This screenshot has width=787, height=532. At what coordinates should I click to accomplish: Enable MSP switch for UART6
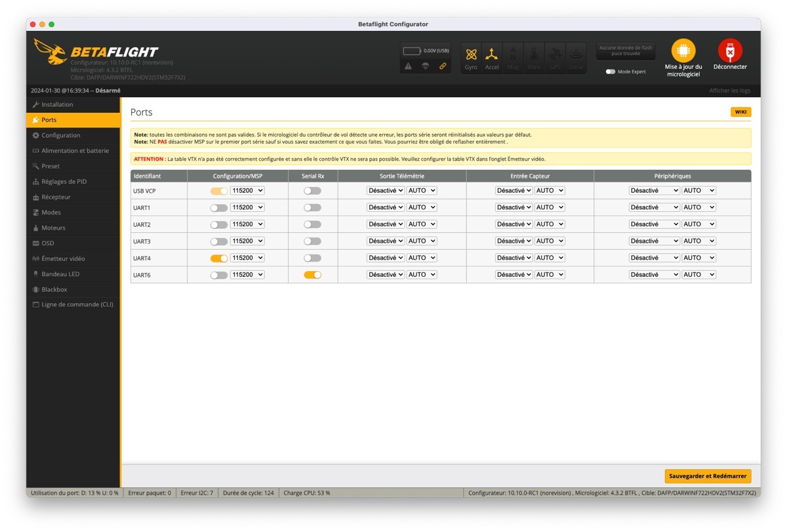[x=219, y=275]
